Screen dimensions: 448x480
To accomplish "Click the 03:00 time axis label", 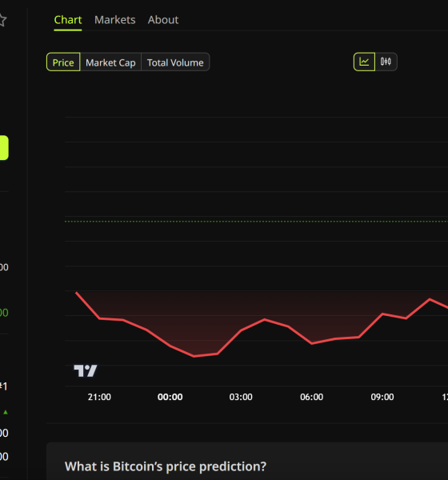I will (x=241, y=397).
